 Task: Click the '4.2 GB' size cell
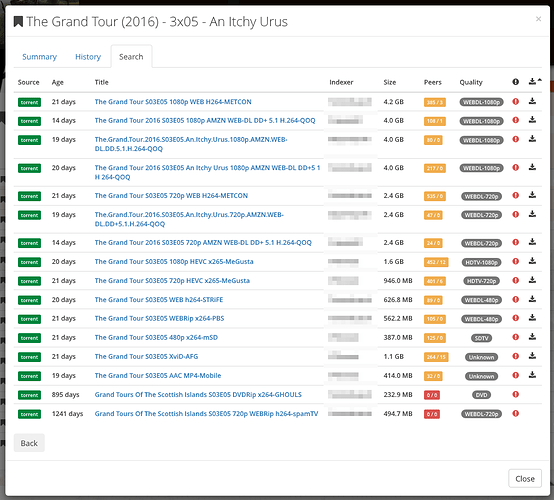click(x=393, y=102)
